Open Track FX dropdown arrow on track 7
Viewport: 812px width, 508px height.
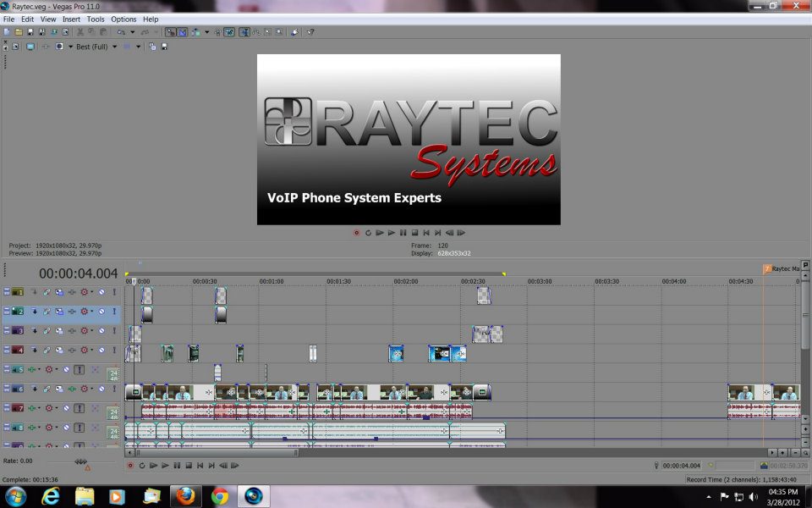pyautogui.click(x=40, y=408)
